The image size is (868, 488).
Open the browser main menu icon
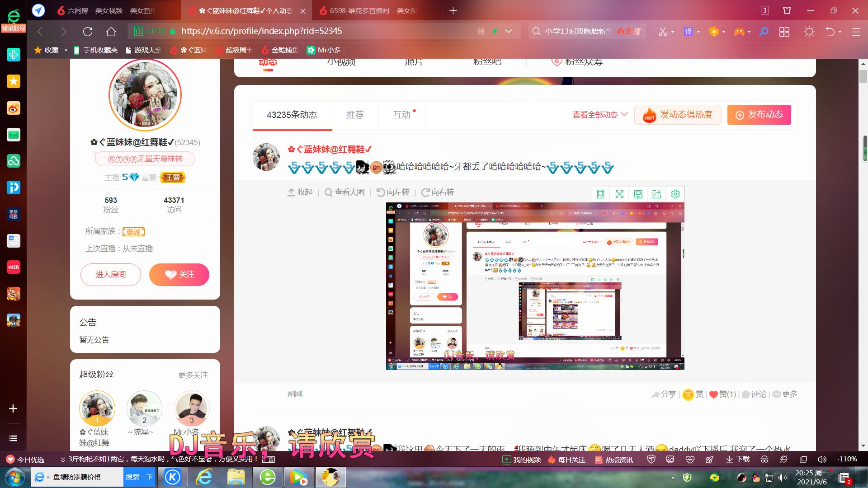[856, 32]
